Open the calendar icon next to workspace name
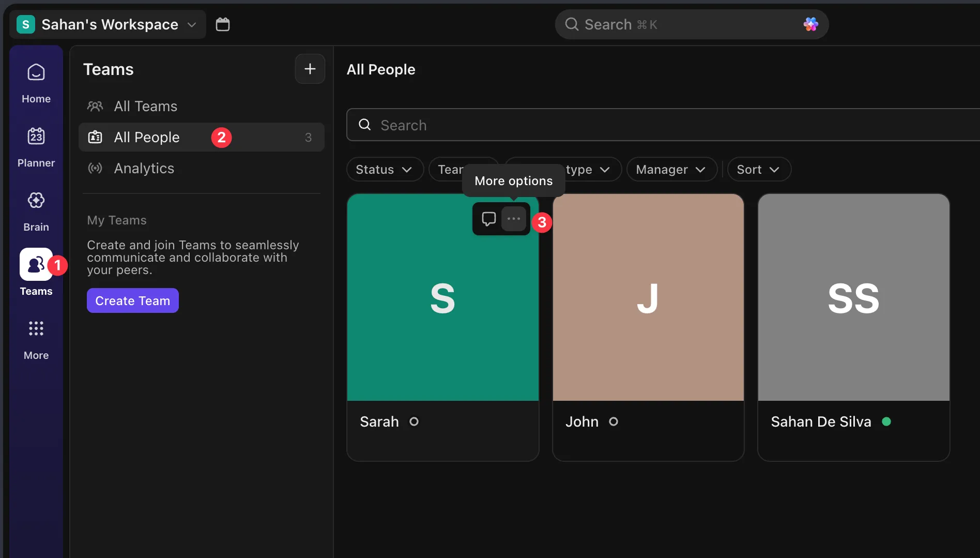 [x=222, y=24]
